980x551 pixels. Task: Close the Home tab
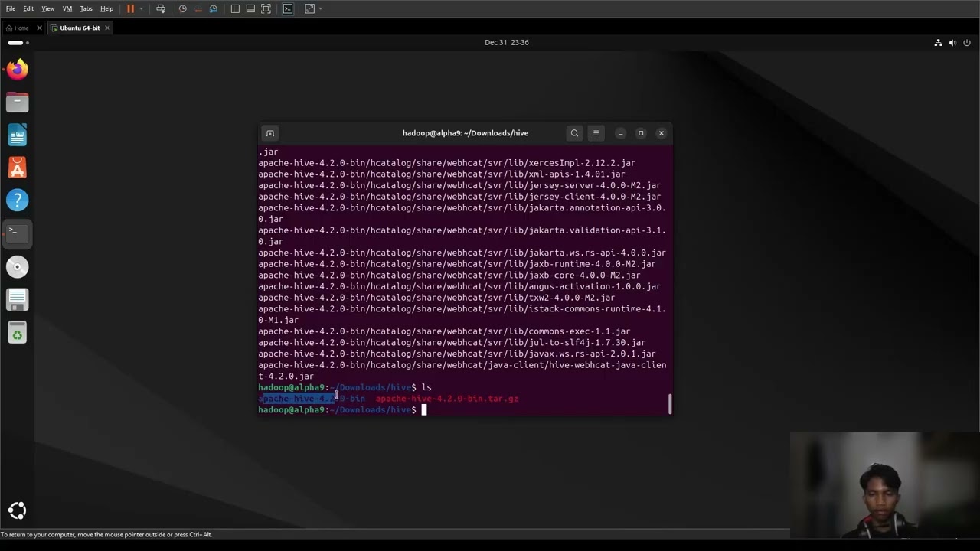[39, 28]
